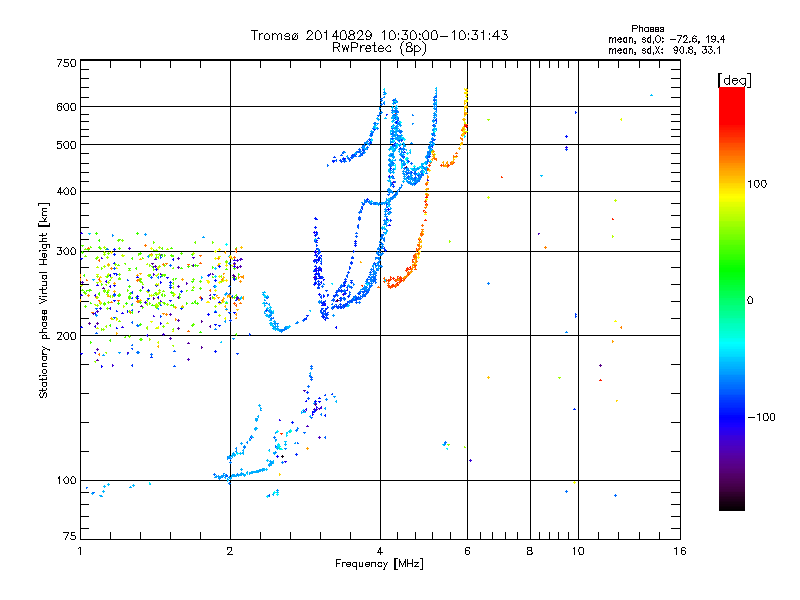
Task: Click the y-axis label '400'
Action: (x=66, y=192)
